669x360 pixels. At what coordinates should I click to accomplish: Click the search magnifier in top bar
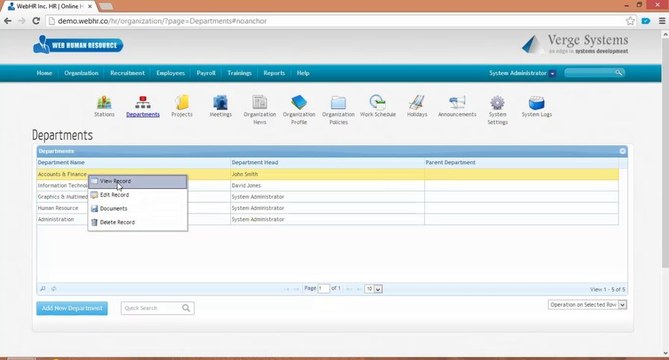point(619,73)
